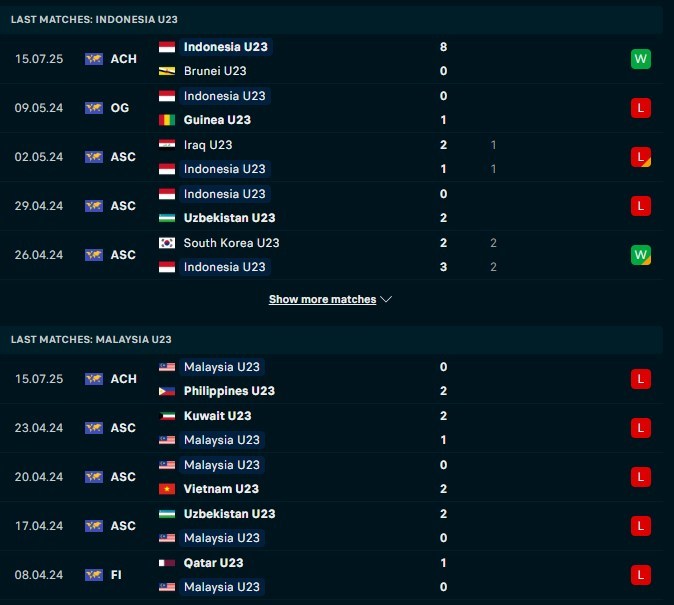Click L badge for the Qatar U23 match
The height and width of the screenshot is (605, 674).
point(641,575)
